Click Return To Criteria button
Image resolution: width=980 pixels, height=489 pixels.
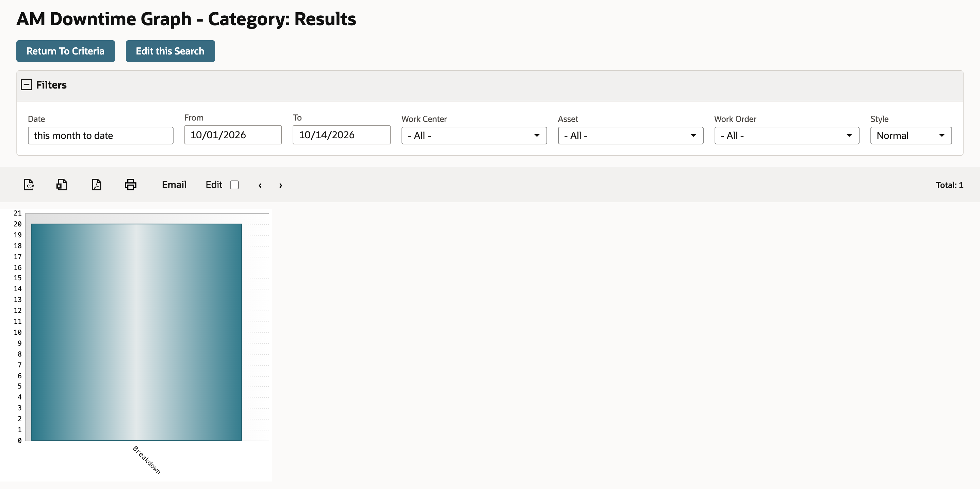point(65,51)
